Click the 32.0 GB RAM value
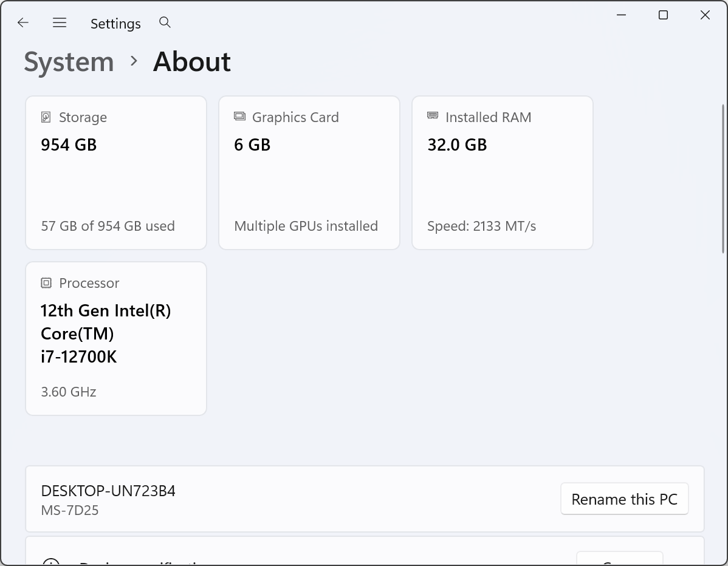This screenshot has height=566, width=728. pos(457,145)
